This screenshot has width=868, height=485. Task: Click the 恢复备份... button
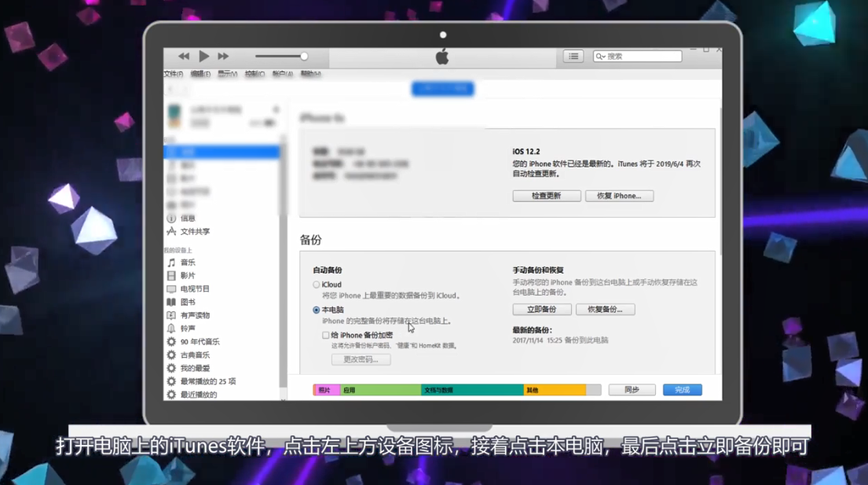pyautogui.click(x=605, y=310)
